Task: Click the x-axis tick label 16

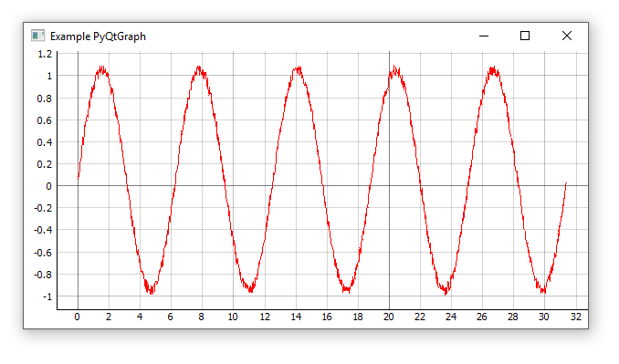Action: pyautogui.click(x=327, y=317)
